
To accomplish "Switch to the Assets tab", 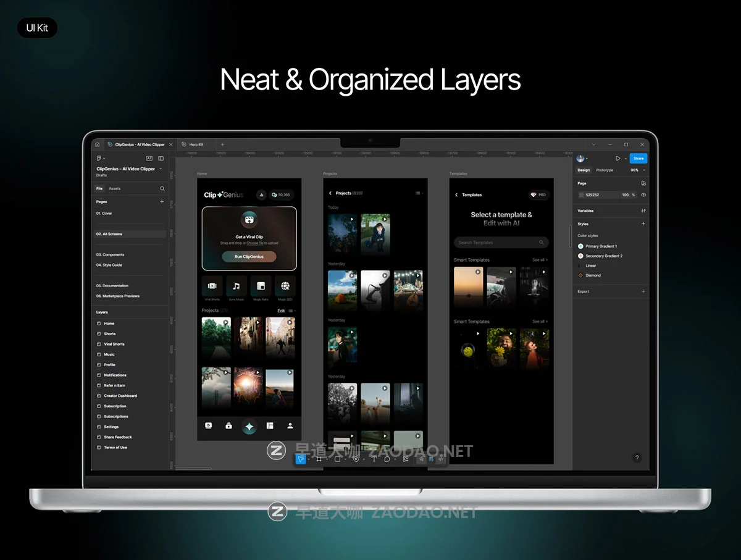I will (x=115, y=188).
